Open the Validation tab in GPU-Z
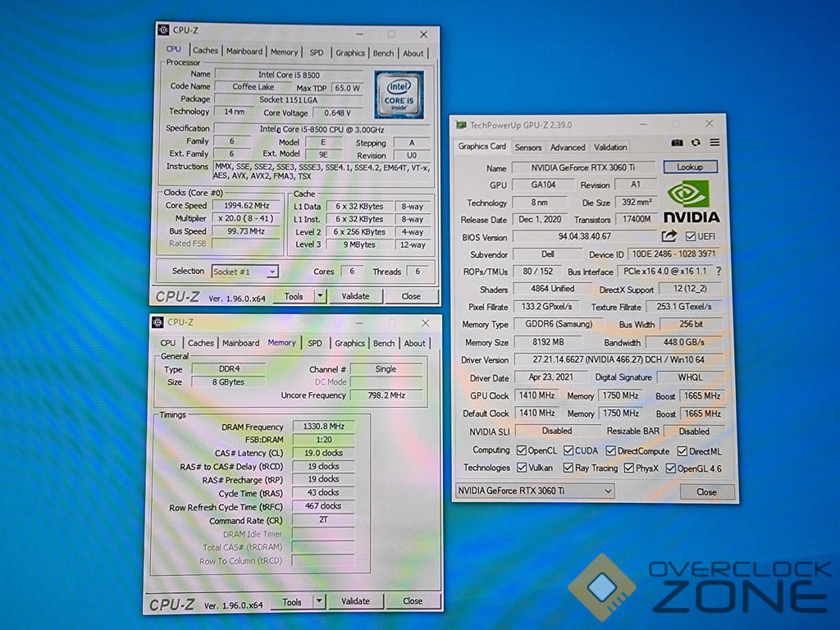Image resolution: width=840 pixels, height=630 pixels. coord(610,148)
